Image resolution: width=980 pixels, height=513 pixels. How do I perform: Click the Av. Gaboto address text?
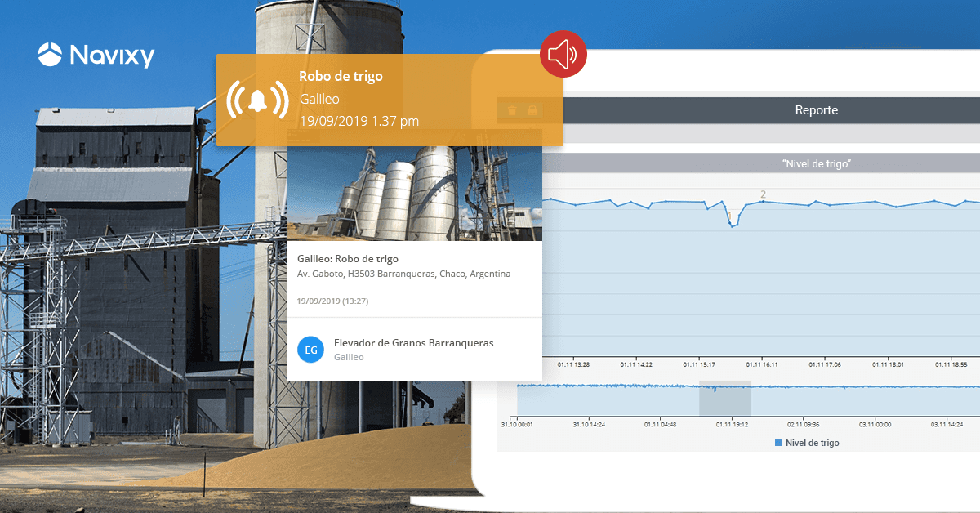(403, 274)
